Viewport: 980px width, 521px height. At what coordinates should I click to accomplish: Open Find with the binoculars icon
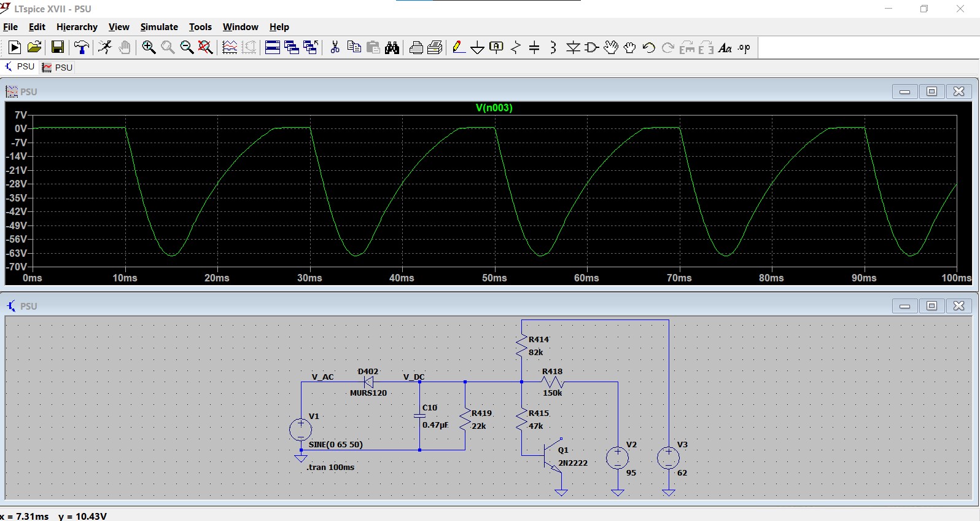pos(392,47)
